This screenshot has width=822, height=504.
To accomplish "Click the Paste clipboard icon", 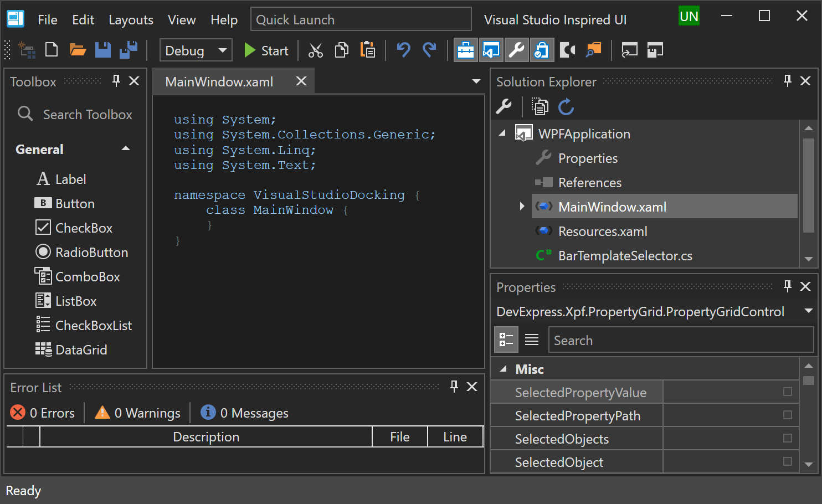I will click(x=368, y=50).
